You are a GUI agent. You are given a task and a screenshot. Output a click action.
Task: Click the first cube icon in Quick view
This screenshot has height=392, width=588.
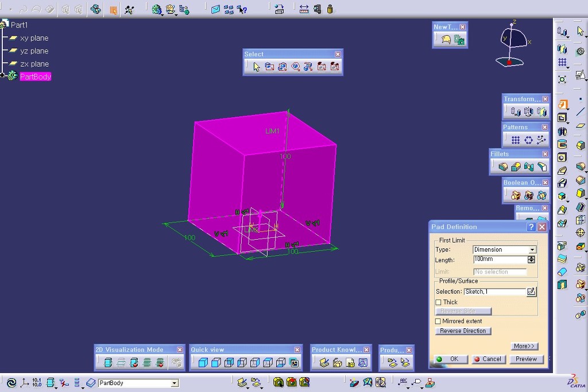pos(203,363)
